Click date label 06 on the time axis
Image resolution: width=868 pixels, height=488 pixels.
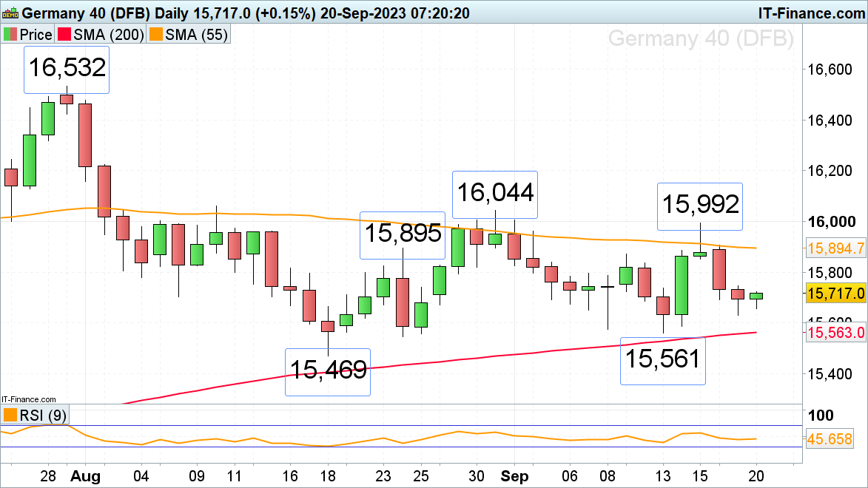570,476
